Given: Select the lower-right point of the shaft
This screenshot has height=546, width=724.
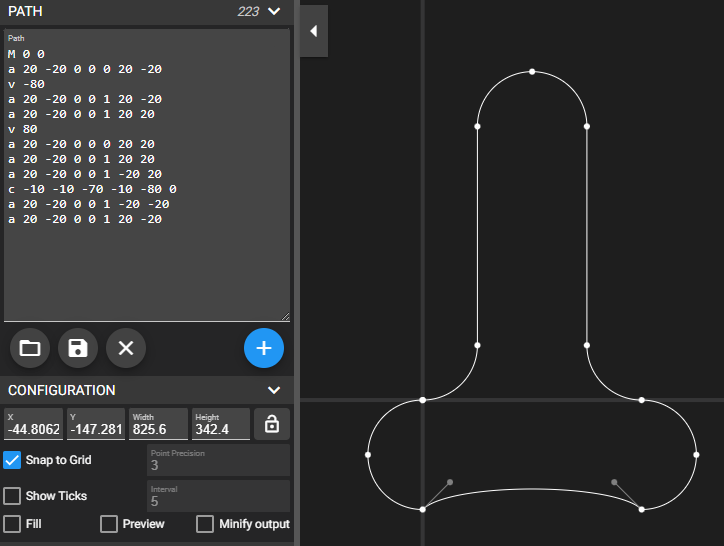Looking at the screenshot, I should point(587,345).
